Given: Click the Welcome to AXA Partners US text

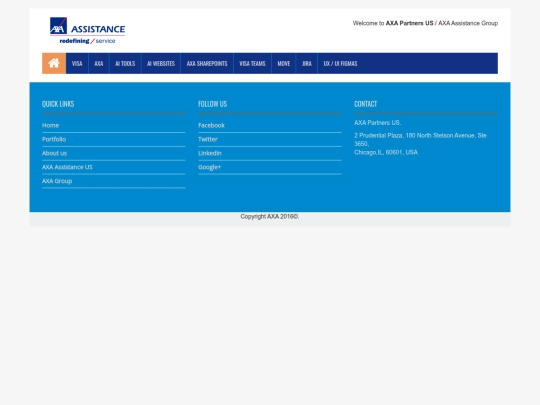Looking at the screenshot, I should coord(393,23).
